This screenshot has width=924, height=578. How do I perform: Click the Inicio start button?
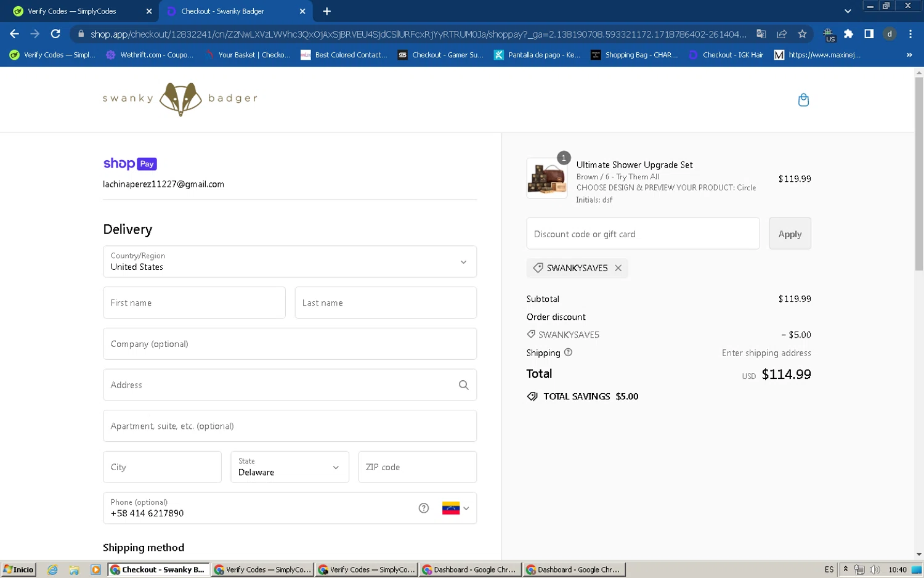coord(18,570)
